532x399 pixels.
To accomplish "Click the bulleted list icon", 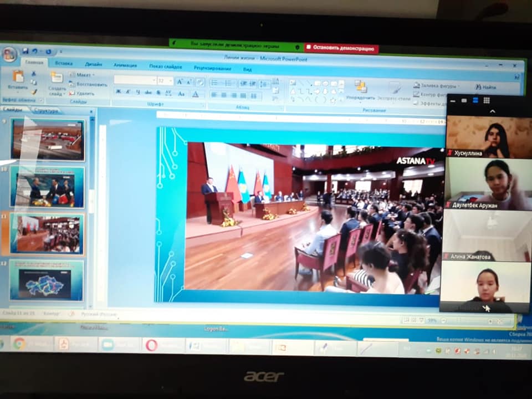I will point(214,83).
